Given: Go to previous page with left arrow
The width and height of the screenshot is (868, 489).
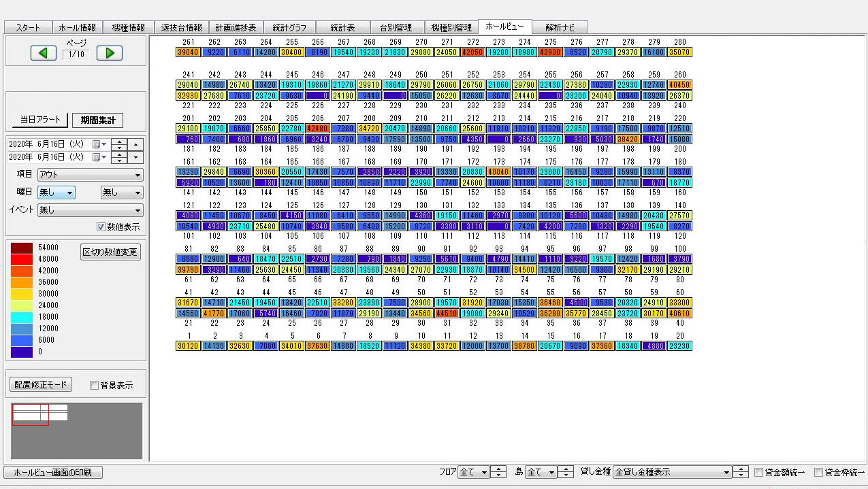Looking at the screenshot, I should pos(44,53).
